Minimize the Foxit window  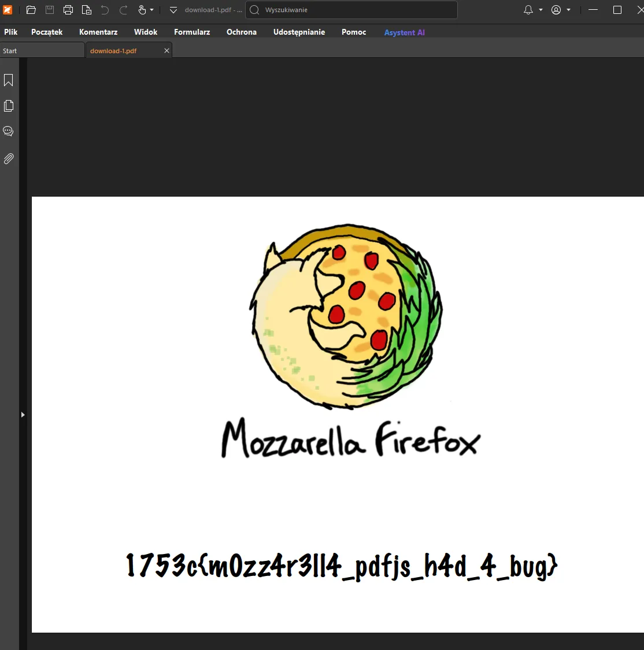tap(593, 10)
